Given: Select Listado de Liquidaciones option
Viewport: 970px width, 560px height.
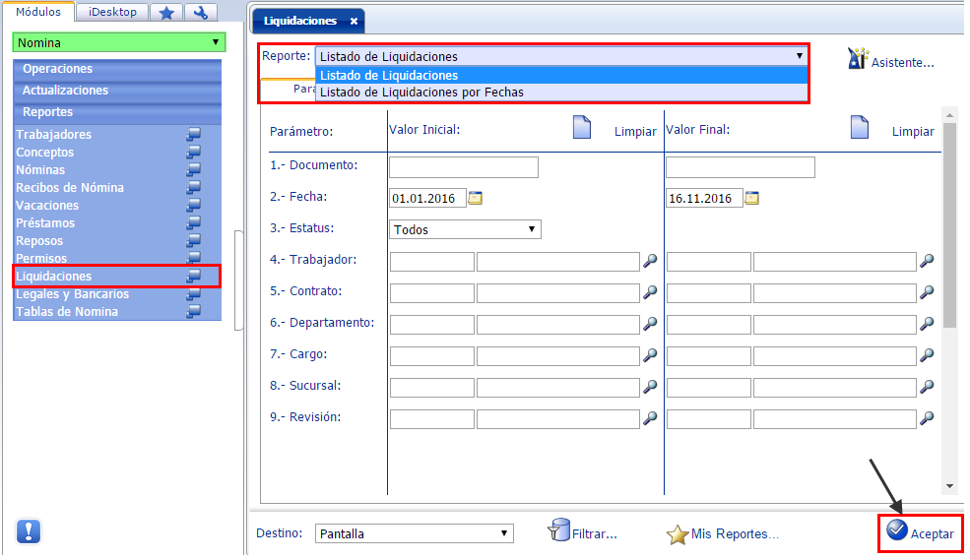Looking at the screenshot, I should coord(561,76).
